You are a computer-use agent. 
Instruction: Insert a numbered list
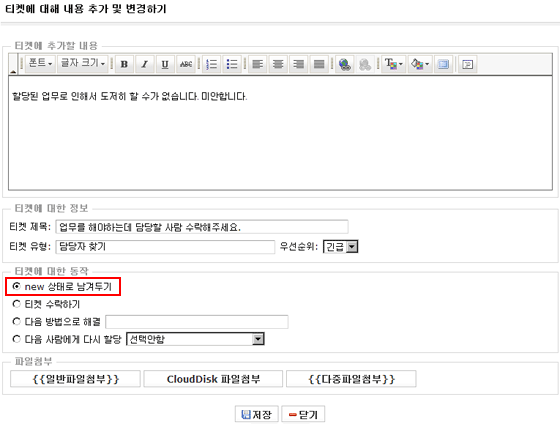[x=212, y=64]
